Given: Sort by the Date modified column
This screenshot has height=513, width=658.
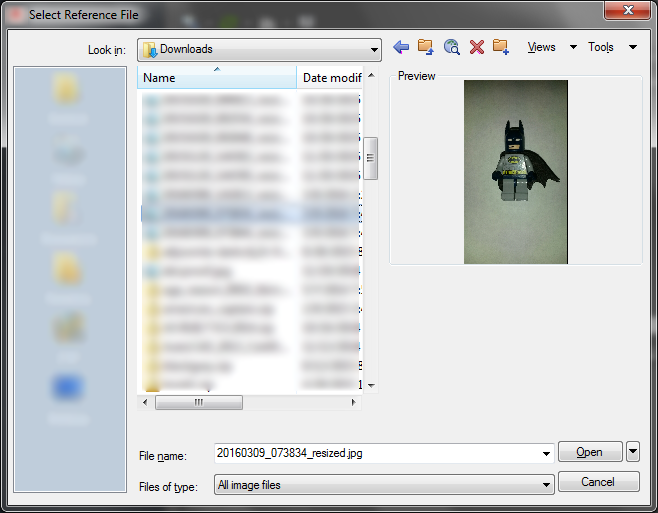Looking at the screenshot, I should (330, 78).
